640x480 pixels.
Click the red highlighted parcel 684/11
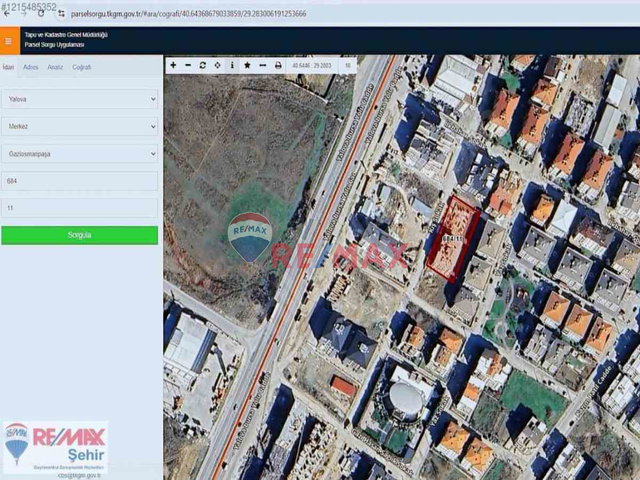(453, 239)
